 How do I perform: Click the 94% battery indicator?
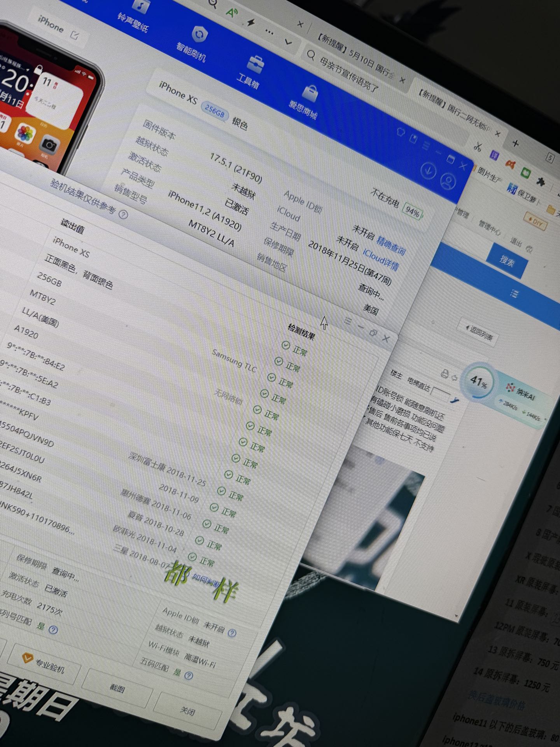pos(413,212)
